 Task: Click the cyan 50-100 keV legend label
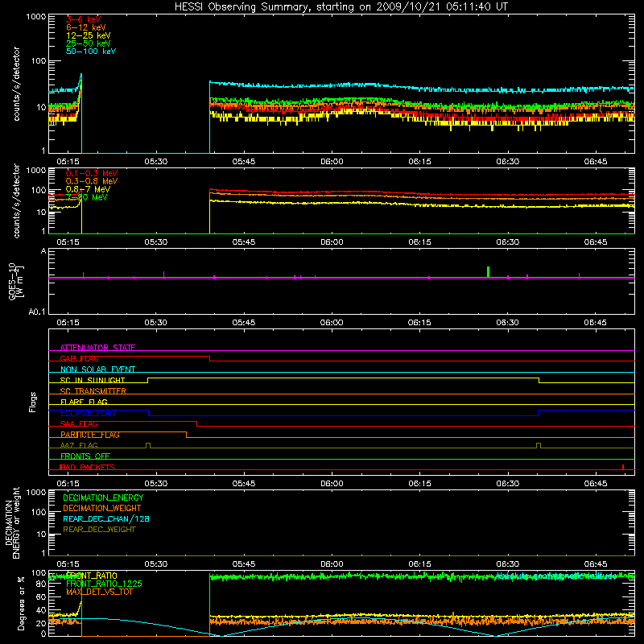click(90, 51)
